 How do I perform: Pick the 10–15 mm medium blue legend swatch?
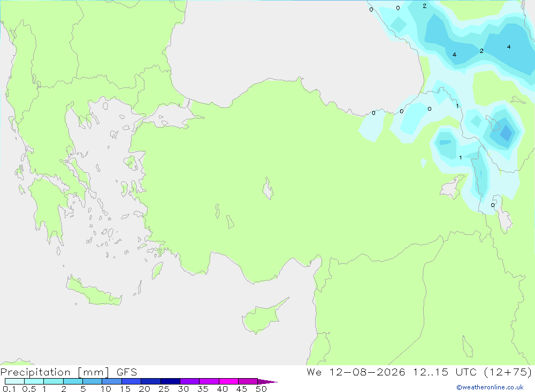point(112,381)
